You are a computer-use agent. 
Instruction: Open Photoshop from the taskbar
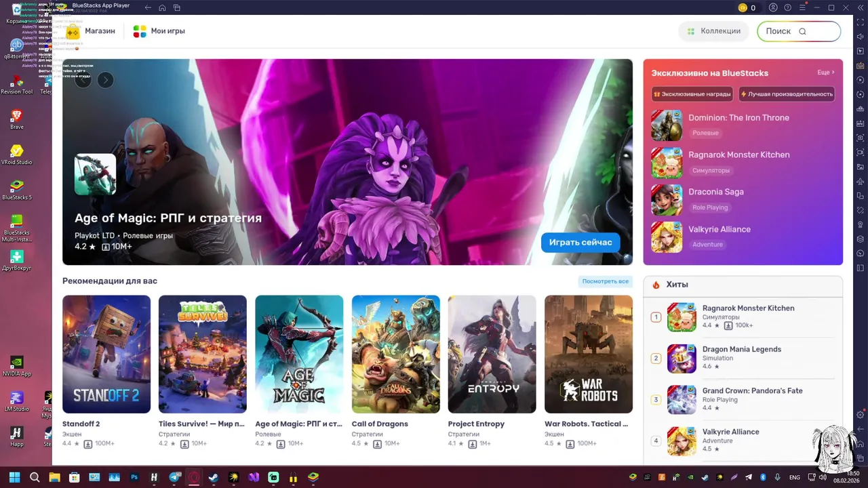click(134, 477)
